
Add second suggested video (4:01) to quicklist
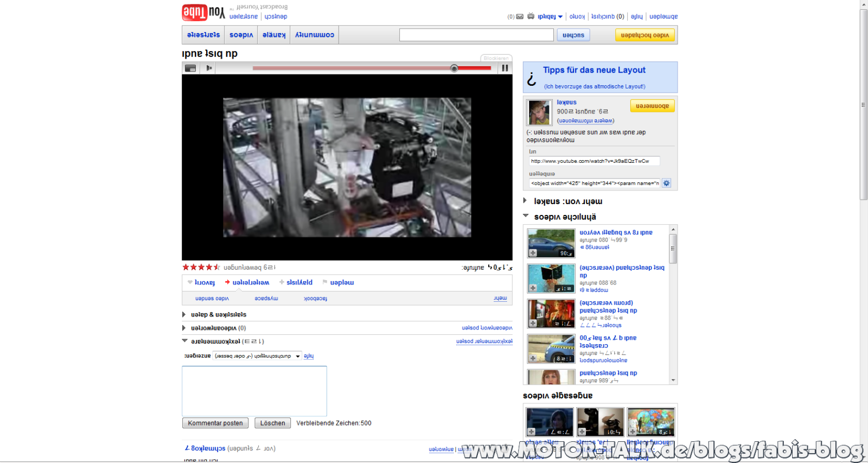click(x=582, y=432)
